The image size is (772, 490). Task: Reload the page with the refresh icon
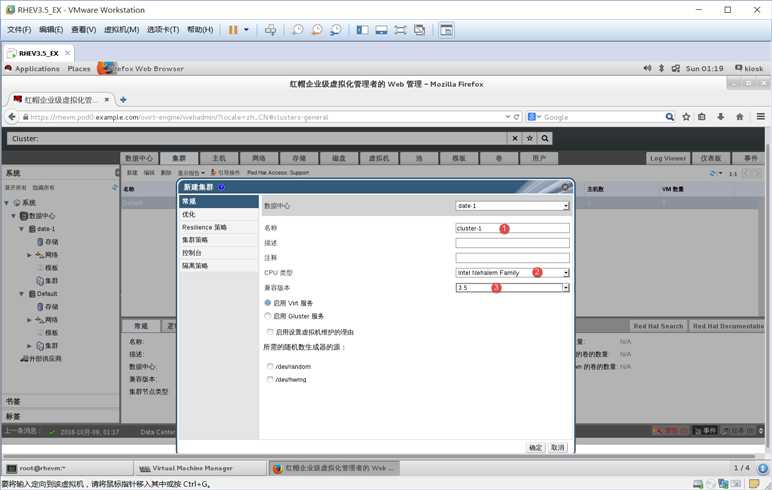coord(516,117)
